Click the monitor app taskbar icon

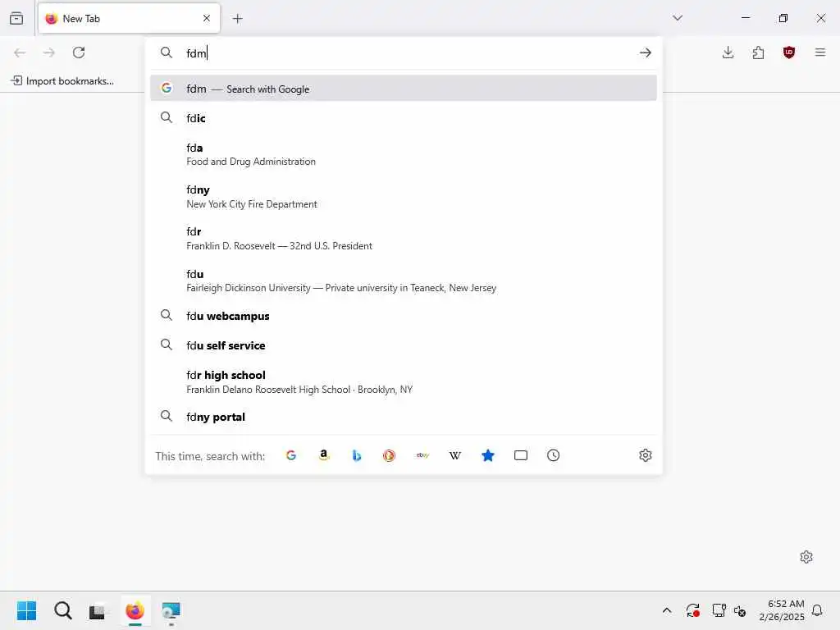171,610
